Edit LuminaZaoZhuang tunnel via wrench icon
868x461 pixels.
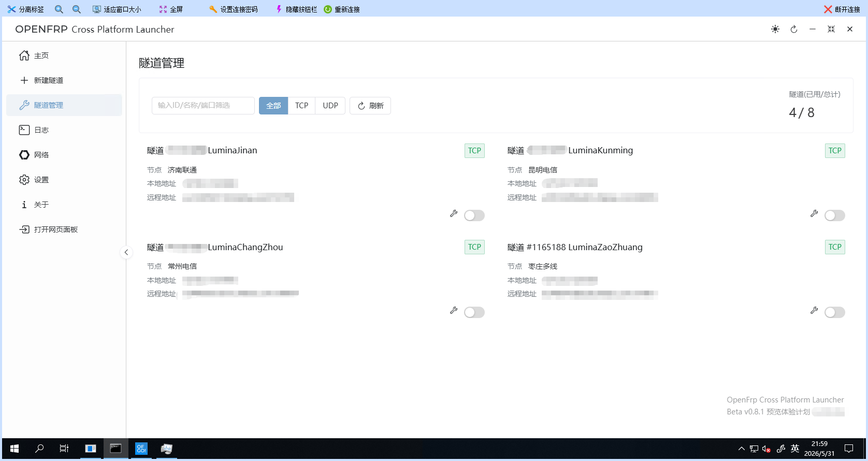tap(814, 310)
